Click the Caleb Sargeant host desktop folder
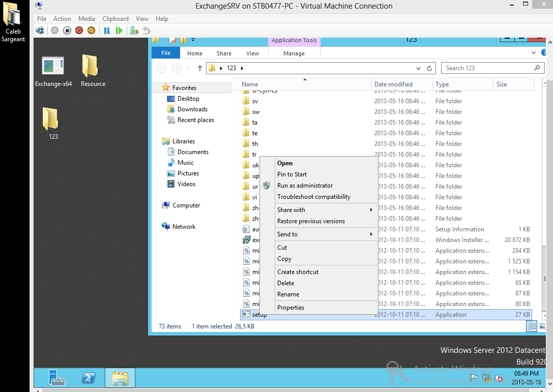The image size is (553, 392). click(13, 22)
